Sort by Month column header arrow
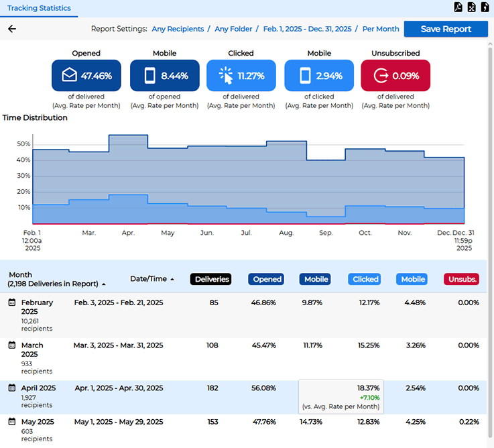 point(103,284)
